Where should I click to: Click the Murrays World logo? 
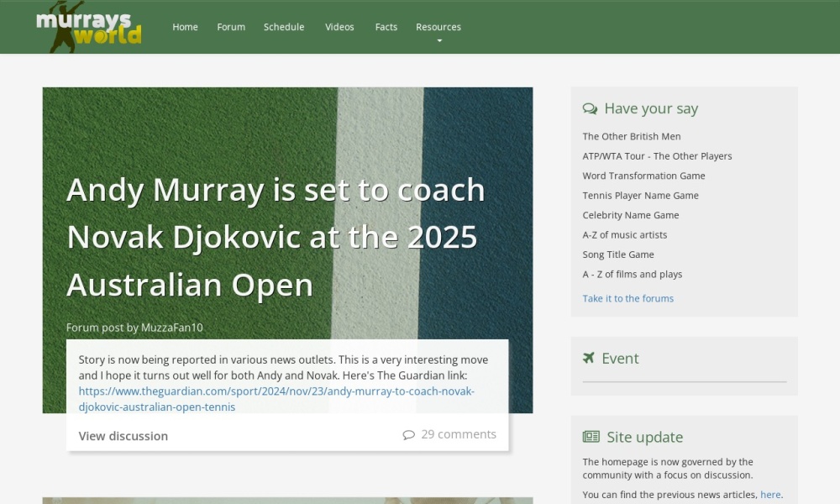88,27
